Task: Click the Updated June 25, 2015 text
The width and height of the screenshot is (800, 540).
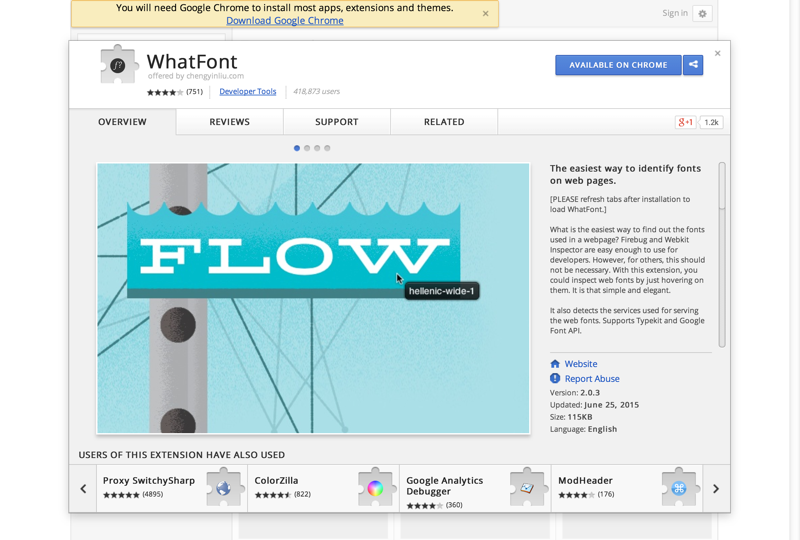Action: pos(594,405)
